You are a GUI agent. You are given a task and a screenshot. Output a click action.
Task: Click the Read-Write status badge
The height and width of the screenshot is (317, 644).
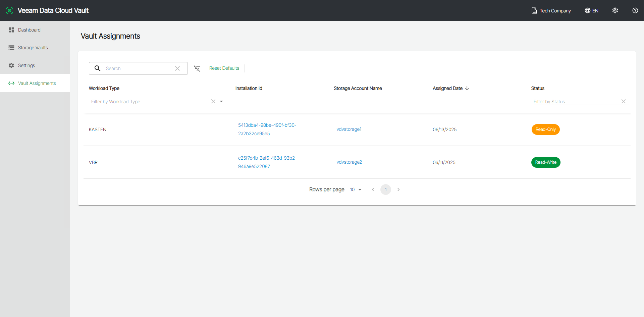(546, 162)
